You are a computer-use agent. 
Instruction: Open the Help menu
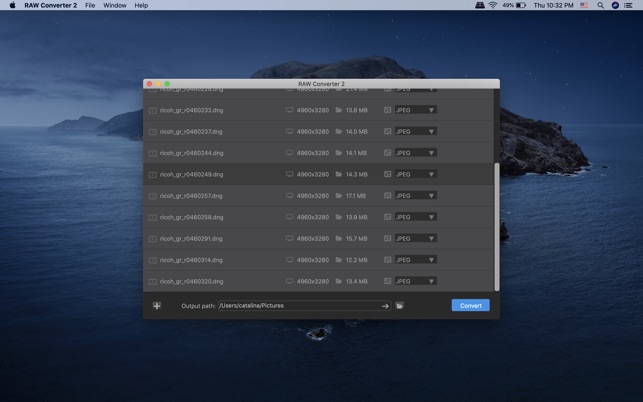[141, 5]
